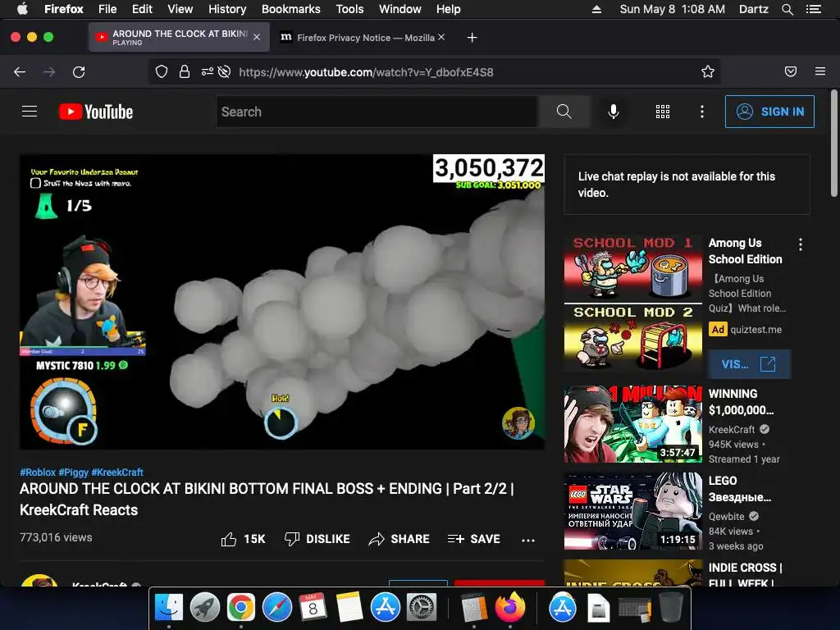Close the Firefox Privacy Notice tab

[441, 37]
